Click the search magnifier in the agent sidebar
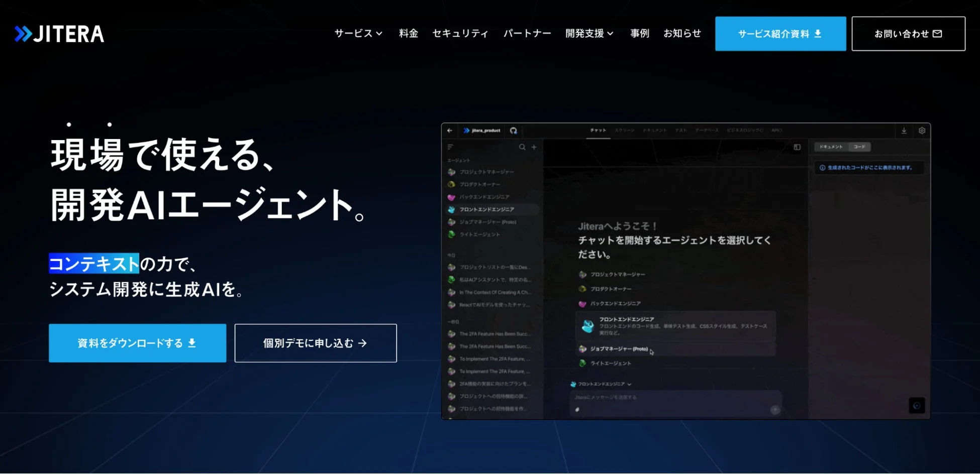This screenshot has width=980, height=474. coord(522,147)
